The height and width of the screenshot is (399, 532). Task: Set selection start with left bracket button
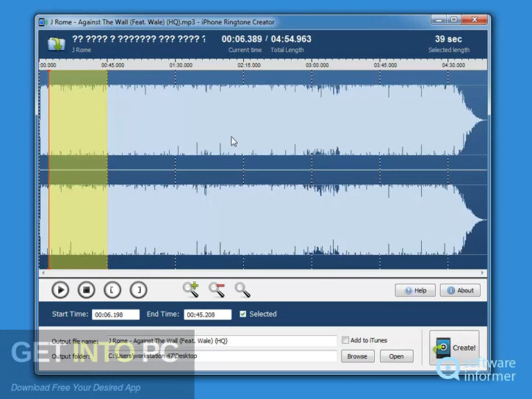112,290
